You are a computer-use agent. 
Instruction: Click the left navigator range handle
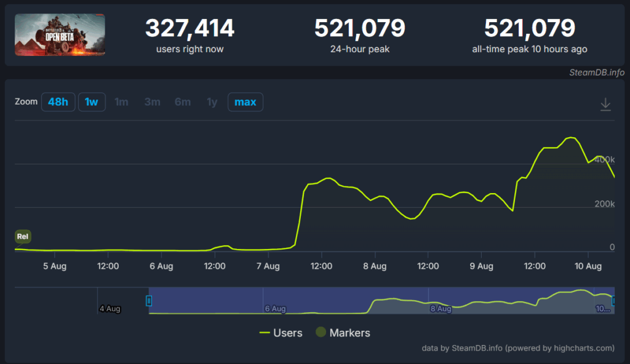148,301
